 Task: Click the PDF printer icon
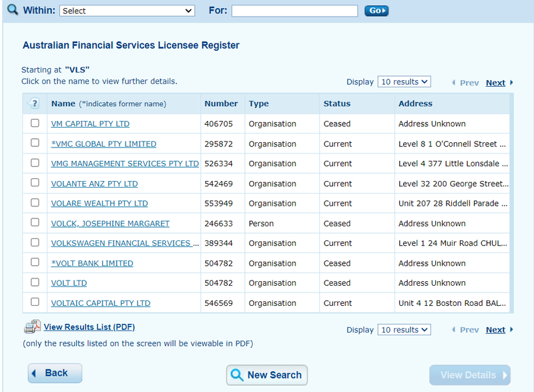tap(32, 327)
